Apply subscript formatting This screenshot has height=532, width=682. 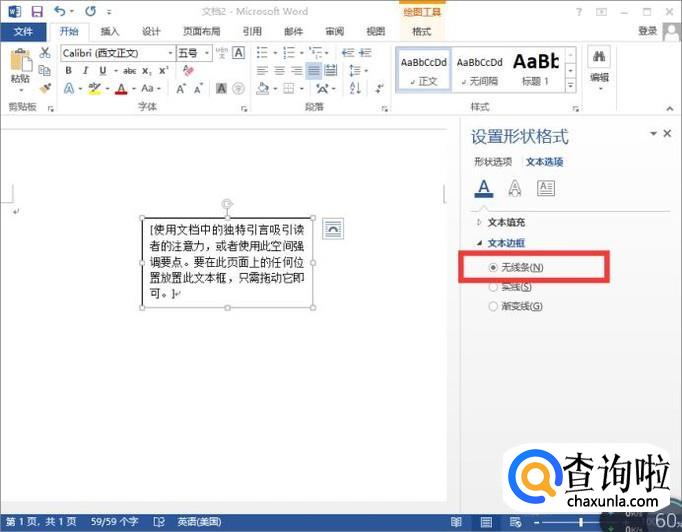[x=147, y=70]
